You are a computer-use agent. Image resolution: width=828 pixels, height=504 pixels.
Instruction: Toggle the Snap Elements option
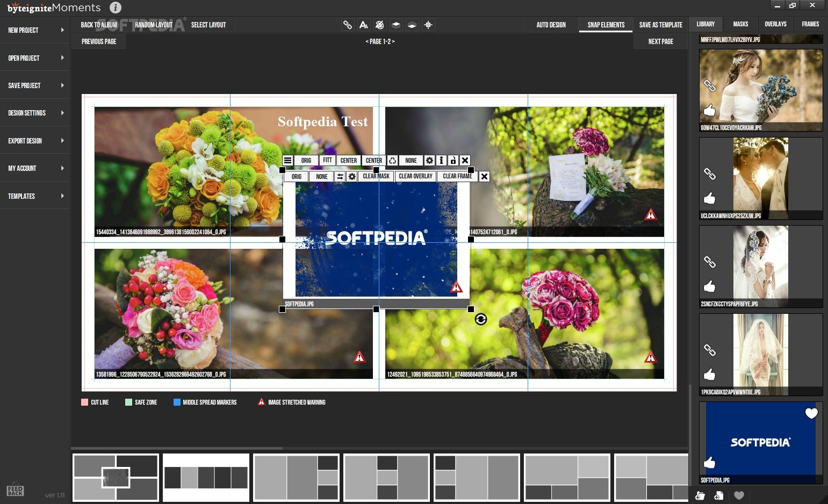tap(606, 25)
